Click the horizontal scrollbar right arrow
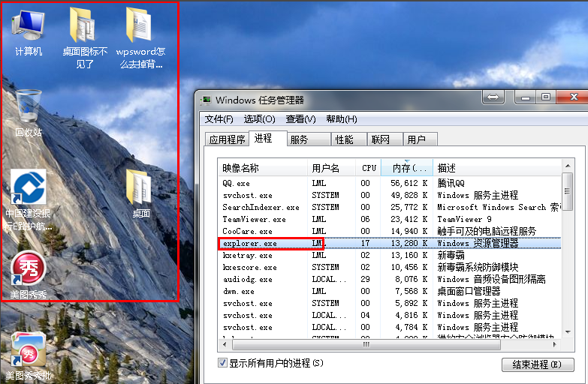The height and width of the screenshot is (384, 588). [555, 344]
